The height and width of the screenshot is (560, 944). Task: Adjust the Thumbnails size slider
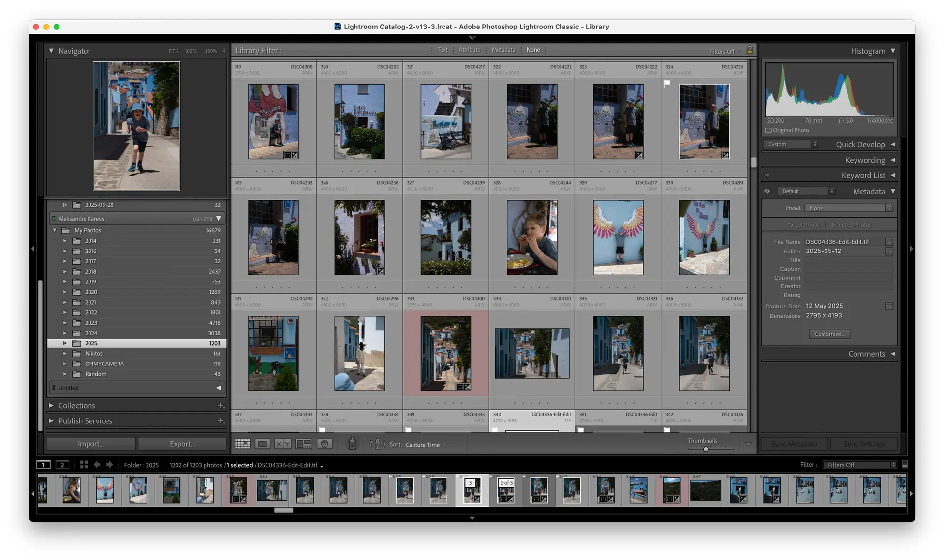coord(706,448)
